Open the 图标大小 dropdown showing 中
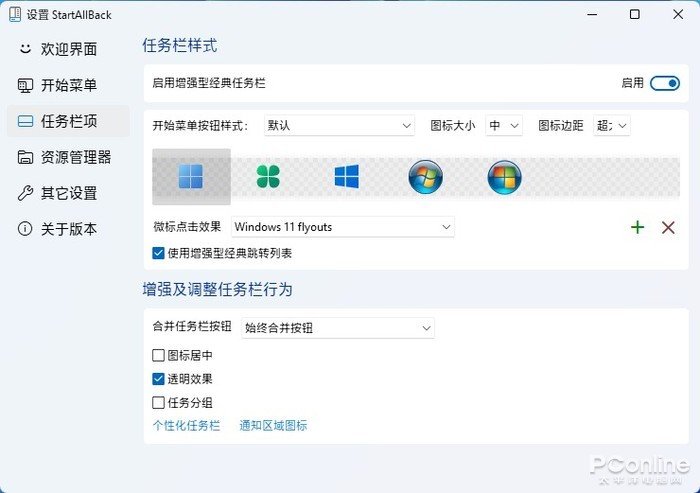This screenshot has height=493, width=700. click(504, 125)
